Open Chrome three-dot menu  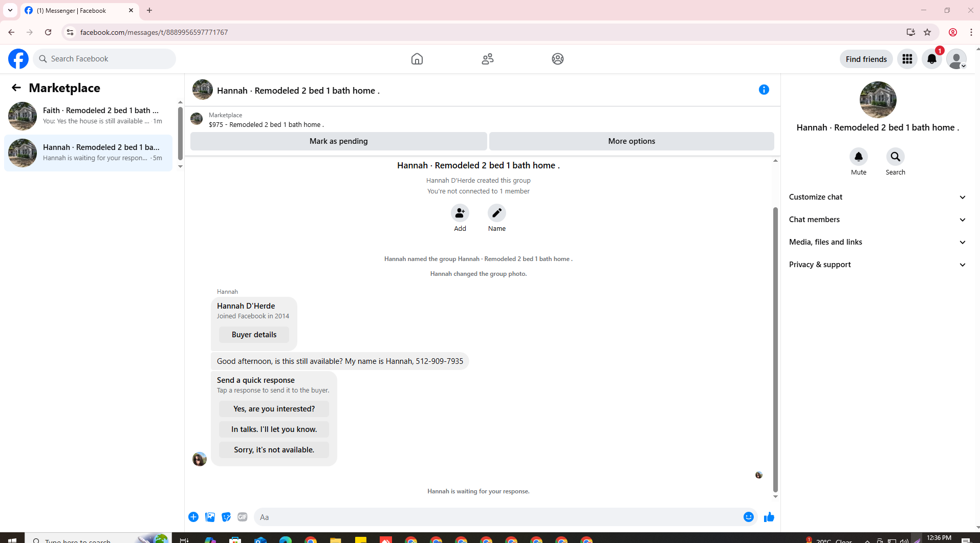coord(971,32)
